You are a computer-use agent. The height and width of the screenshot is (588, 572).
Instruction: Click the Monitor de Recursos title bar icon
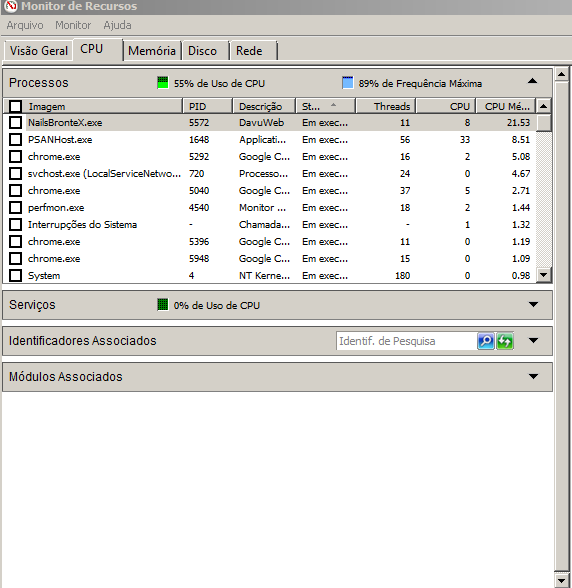click(11, 6)
